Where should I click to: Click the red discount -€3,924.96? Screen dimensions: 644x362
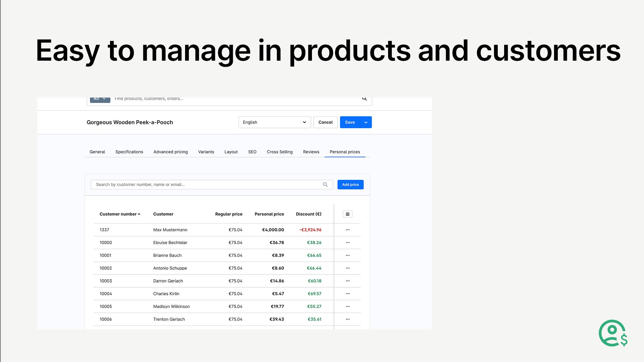click(310, 230)
